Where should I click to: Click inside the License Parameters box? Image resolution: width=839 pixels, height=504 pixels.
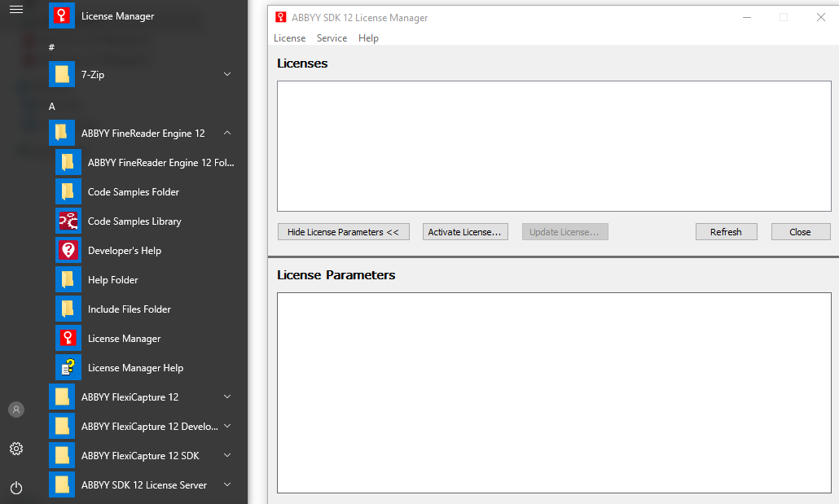[x=554, y=392]
